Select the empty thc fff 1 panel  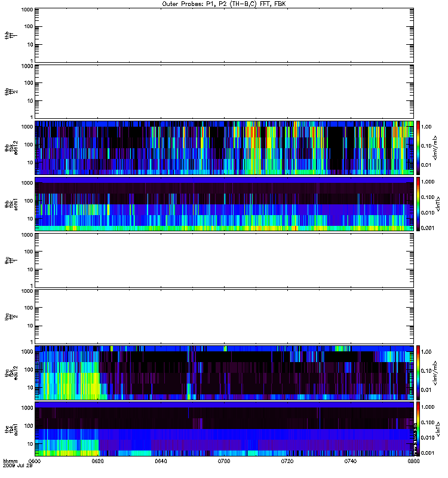224,261
